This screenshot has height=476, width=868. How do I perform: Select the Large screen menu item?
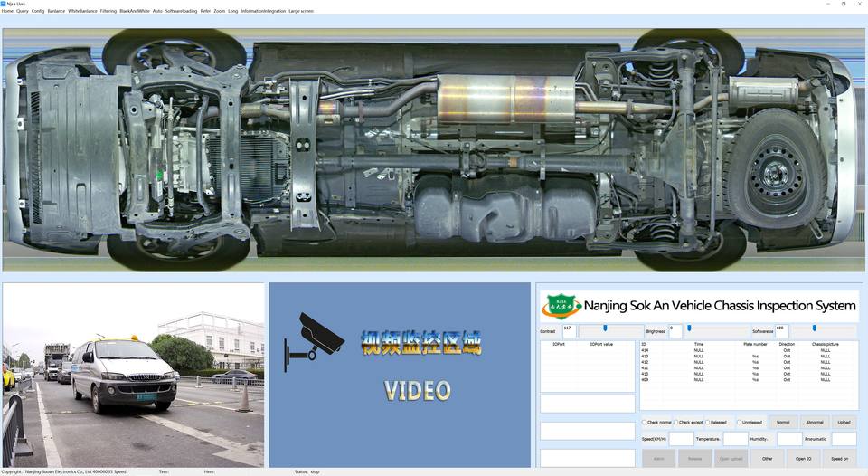click(x=300, y=11)
